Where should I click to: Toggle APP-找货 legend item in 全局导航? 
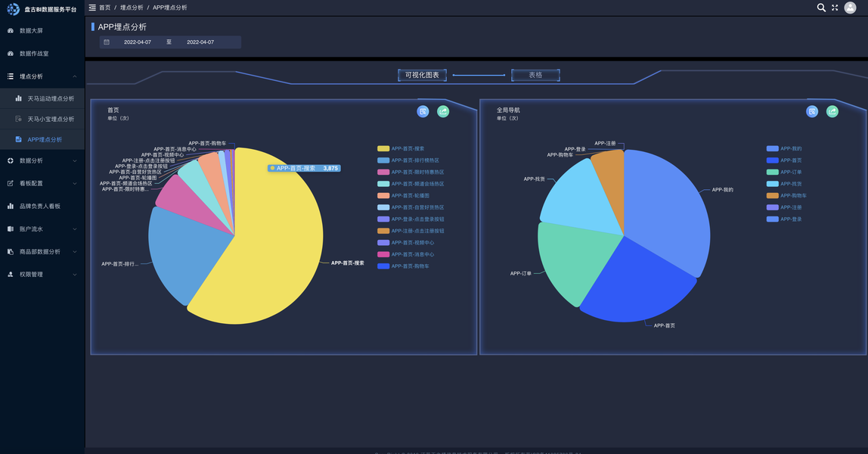pos(784,184)
